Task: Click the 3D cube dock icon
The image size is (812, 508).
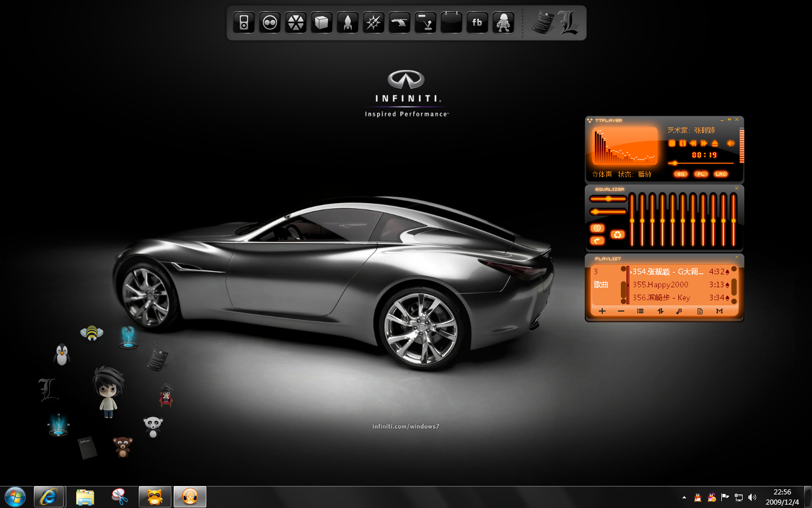Action: 321,23
